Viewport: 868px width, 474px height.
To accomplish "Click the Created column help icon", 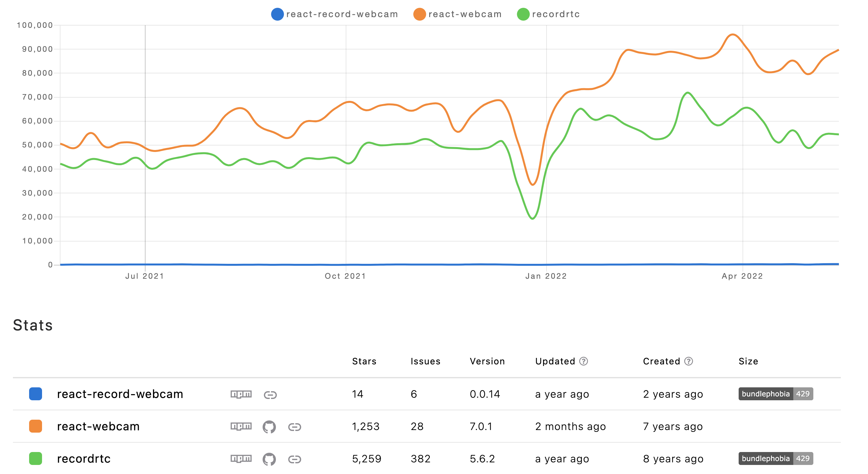I will [x=689, y=361].
